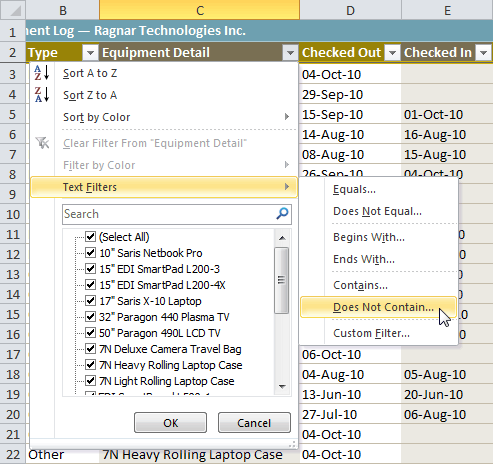The width and height of the screenshot is (493, 464).
Task: Select column D header
Action: [x=350, y=10]
